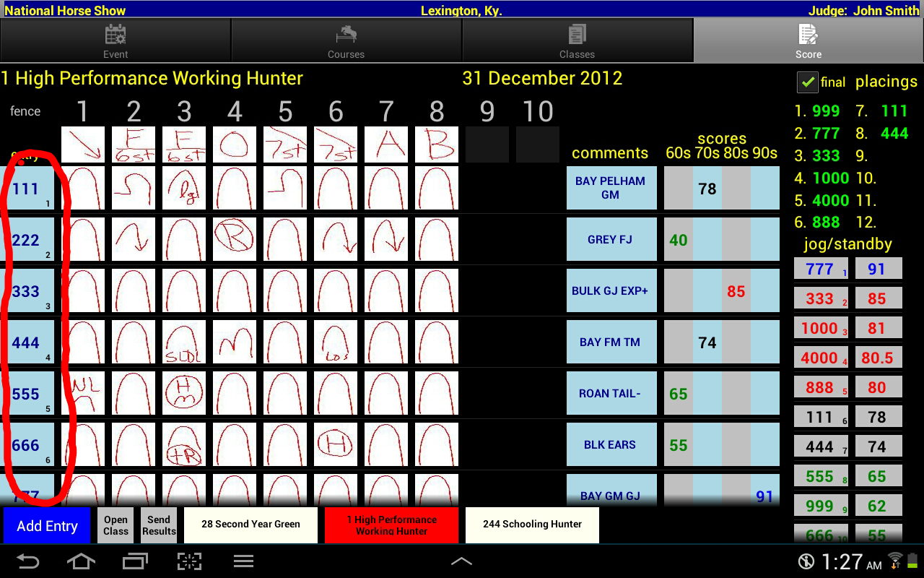Viewport: 924px width, 578px height.
Task: Click the Add Entry button
Action: pyautogui.click(x=47, y=525)
